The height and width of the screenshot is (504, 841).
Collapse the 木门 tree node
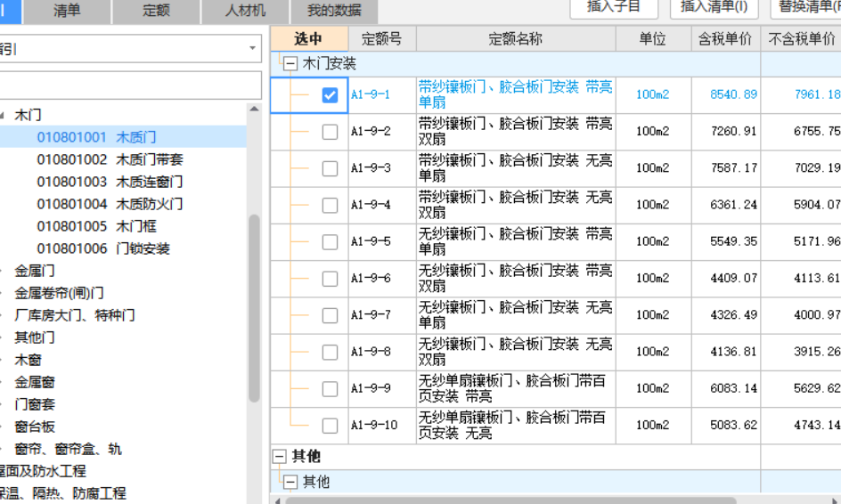2,115
